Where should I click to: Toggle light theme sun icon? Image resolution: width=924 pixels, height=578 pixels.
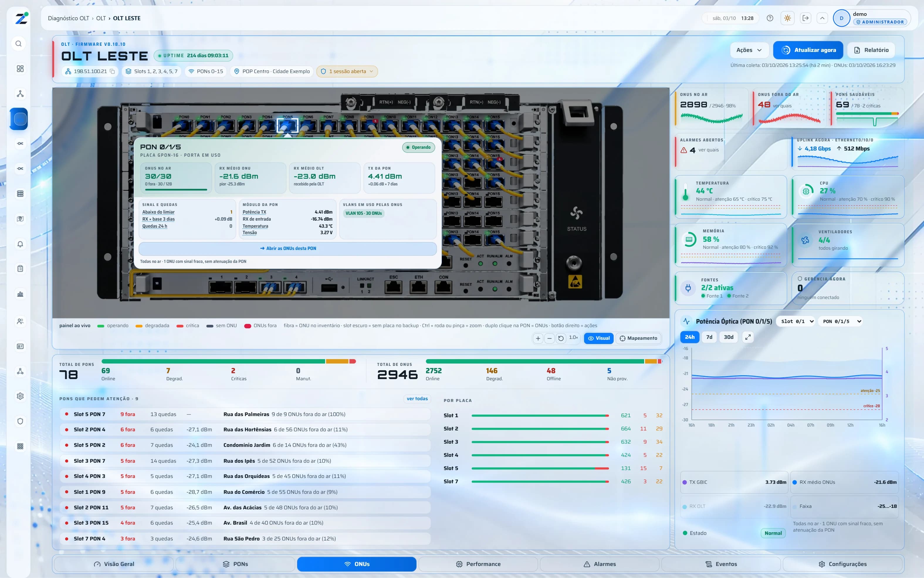[x=788, y=18]
